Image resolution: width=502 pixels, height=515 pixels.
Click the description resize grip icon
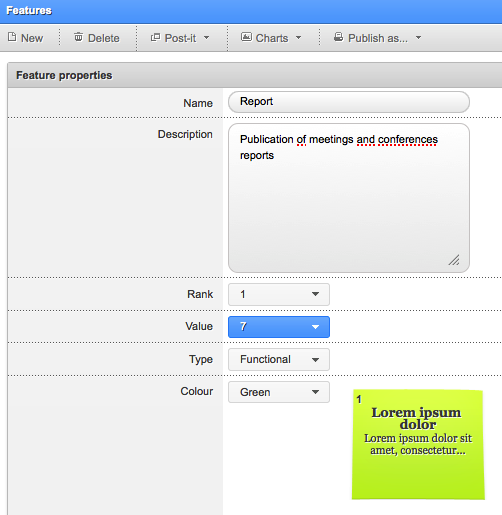pyautogui.click(x=454, y=260)
